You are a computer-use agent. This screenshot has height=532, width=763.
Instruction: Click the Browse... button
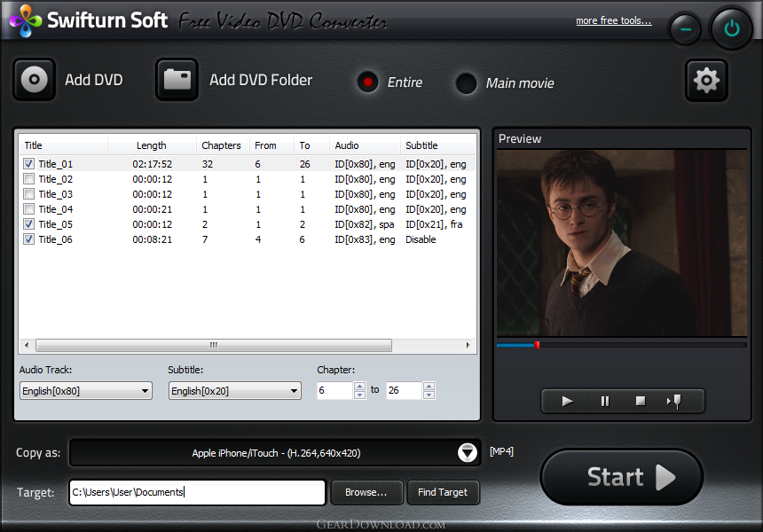point(366,492)
